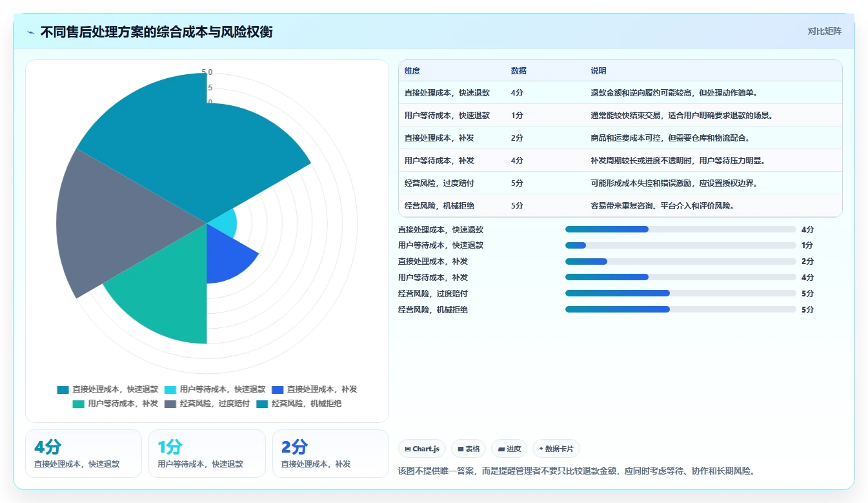Click the chart title 不同售后处理方案的综合成本与风险权衡
Screen dimensions: 868x503
click(x=156, y=32)
